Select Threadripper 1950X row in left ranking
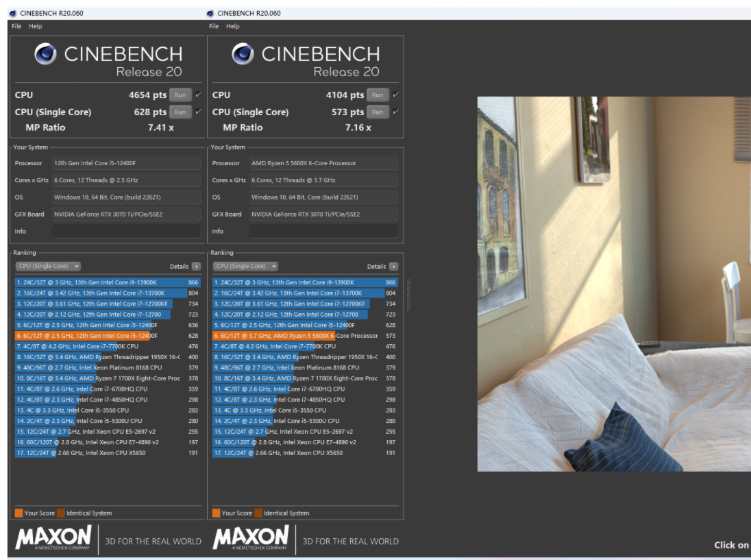Screen dimensions: 751x560 [x=108, y=357]
